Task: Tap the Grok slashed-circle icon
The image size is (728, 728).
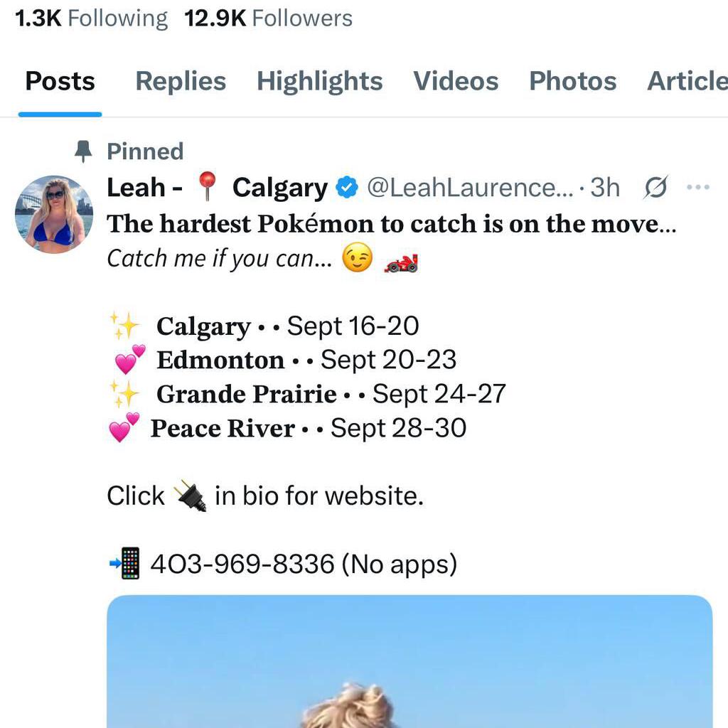Action: tap(655, 188)
